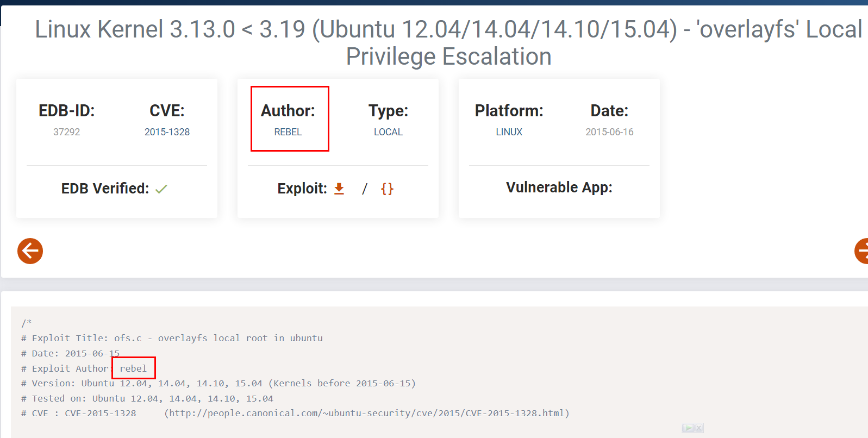
Task: Open CVE 2015-1328 link
Action: click(x=167, y=132)
